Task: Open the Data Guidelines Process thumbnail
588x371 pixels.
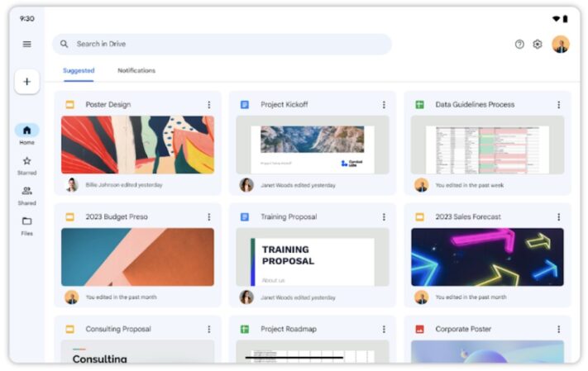Action: click(487, 145)
